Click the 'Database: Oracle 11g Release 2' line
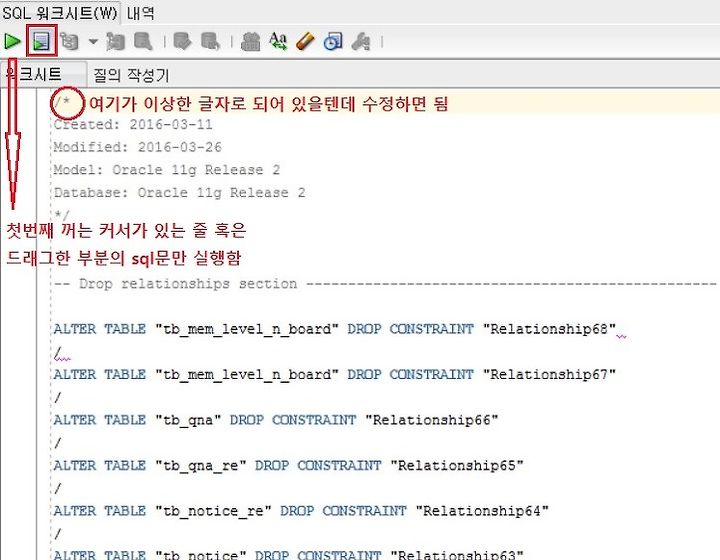This screenshot has width=720, height=560. tap(179, 192)
